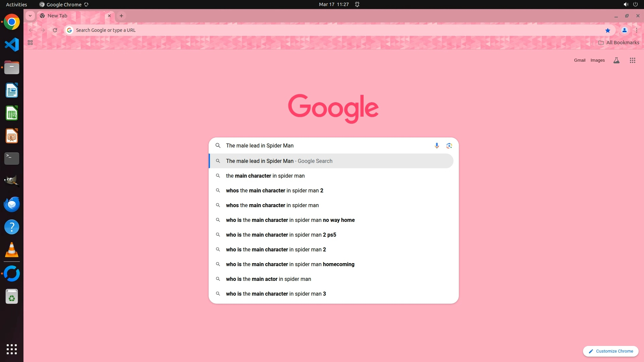Open the Google apps grid icon
Image resolution: width=644 pixels, height=362 pixels.
click(x=632, y=60)
